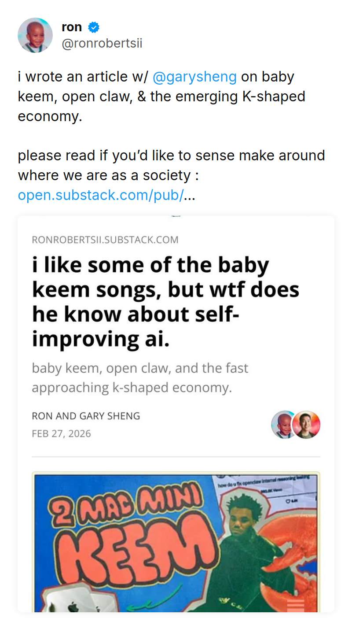Click the orange hamburger lines icon on cover image
This screenshot has width=352, height=644.
pos(296,605)
